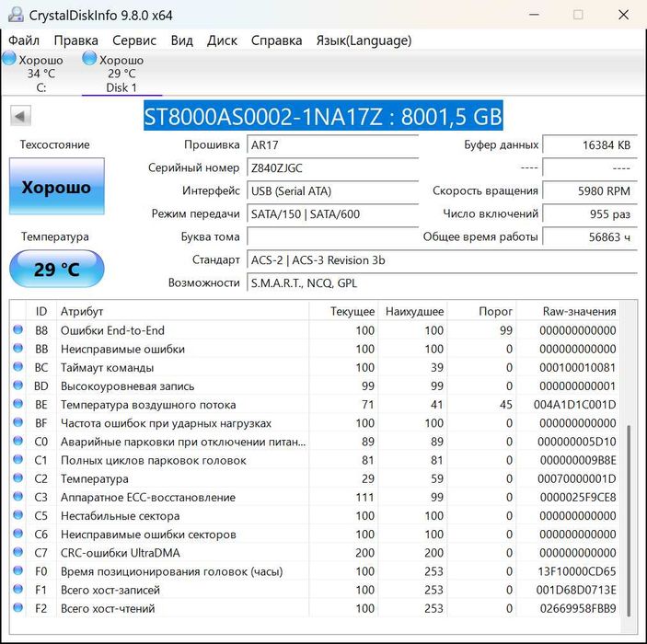Open the Вид menu
Screen dimensions: 647x644
pos(181,40)
